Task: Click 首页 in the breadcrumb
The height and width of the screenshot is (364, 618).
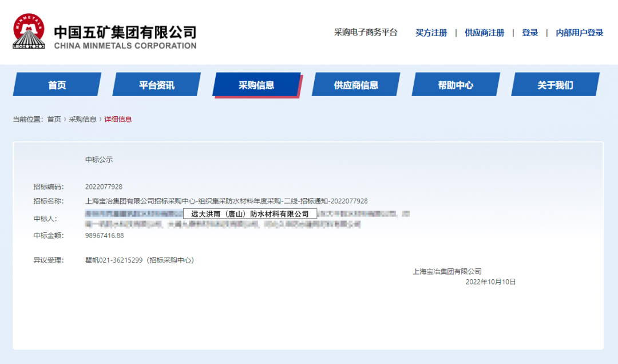Action: pyautogui.click(x=54, y=119)
